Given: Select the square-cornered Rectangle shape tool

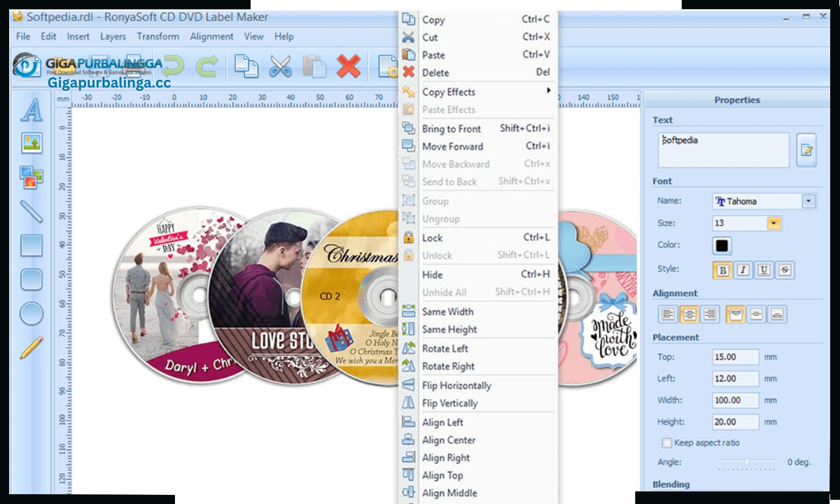Looking at the screenshot, I should pyautogui.click(x=31, y=246).
